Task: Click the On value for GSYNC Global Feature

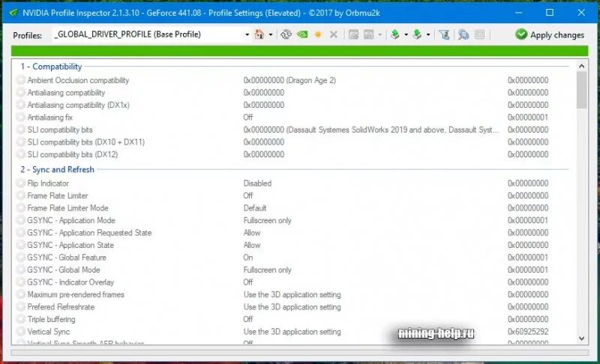Action: click(x=248, y=258)
